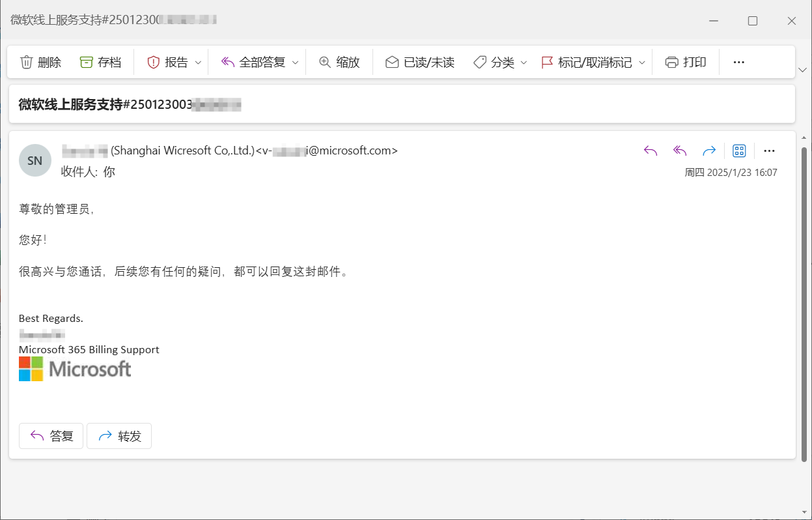Click the text Microsoft 365 Billing Support

(x=89, y=350)
